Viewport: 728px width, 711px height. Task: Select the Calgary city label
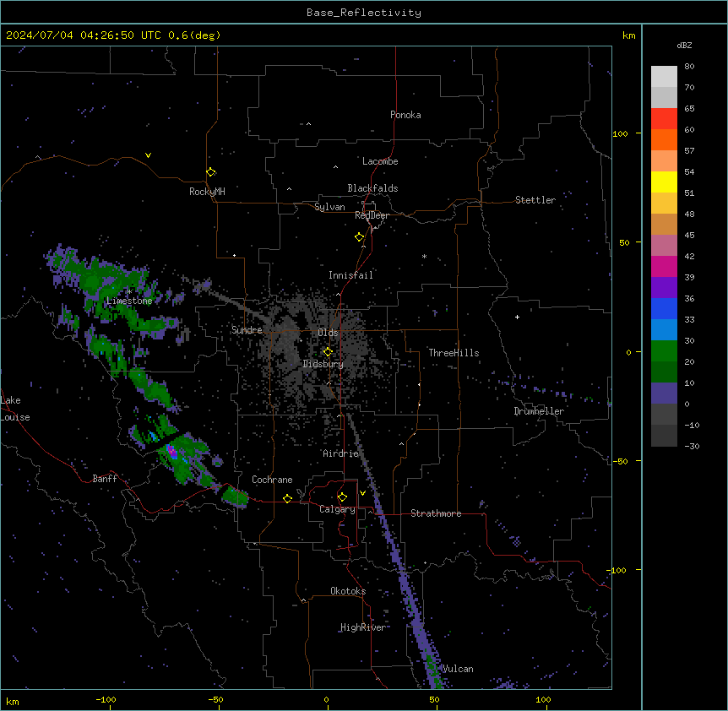[337, 509]
